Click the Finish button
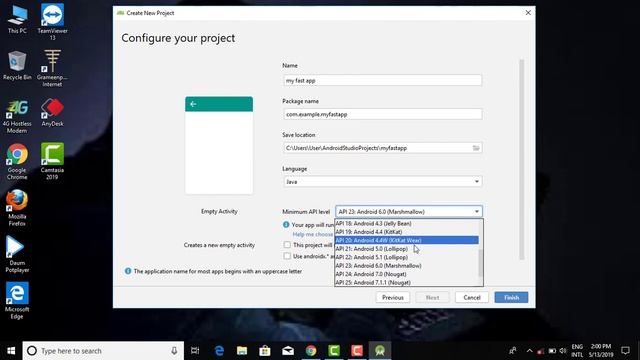This screenshot has height=360, width=640. (x=511, y=298)
